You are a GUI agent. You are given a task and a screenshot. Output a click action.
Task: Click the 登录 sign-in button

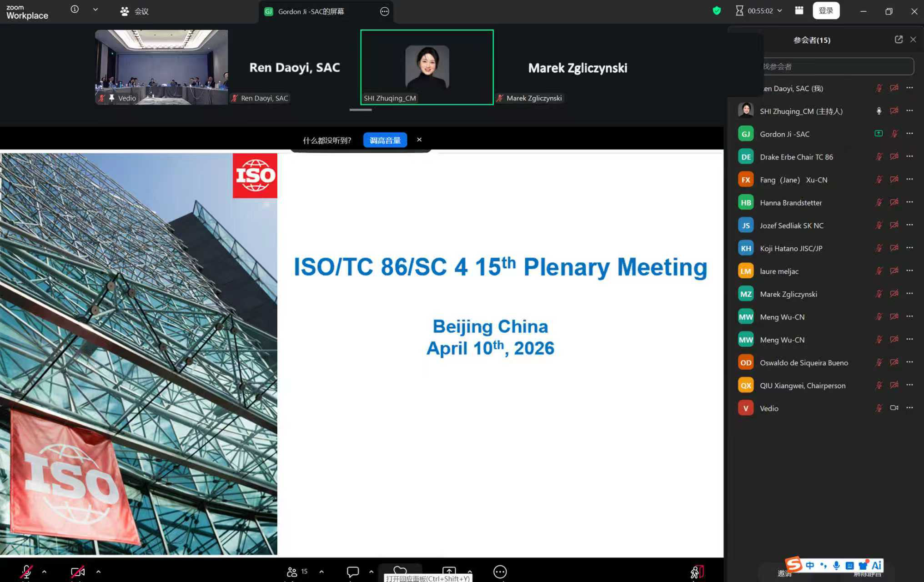[x=826, y=10]
